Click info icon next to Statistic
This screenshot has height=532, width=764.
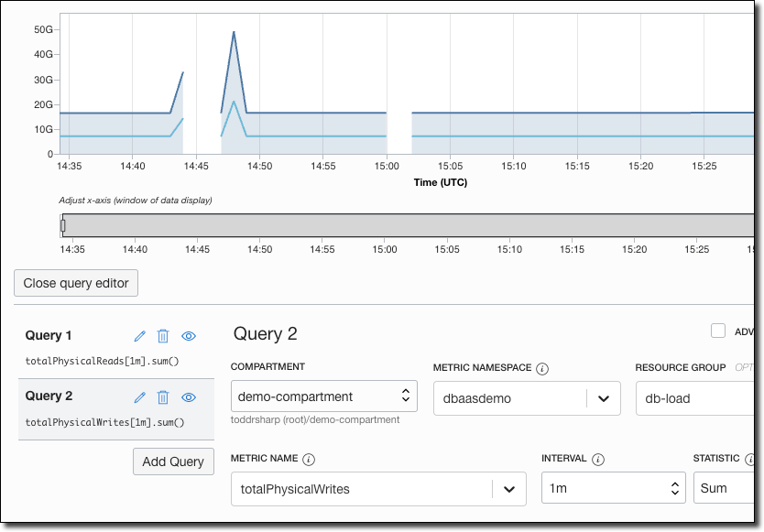tap(750, 460)
